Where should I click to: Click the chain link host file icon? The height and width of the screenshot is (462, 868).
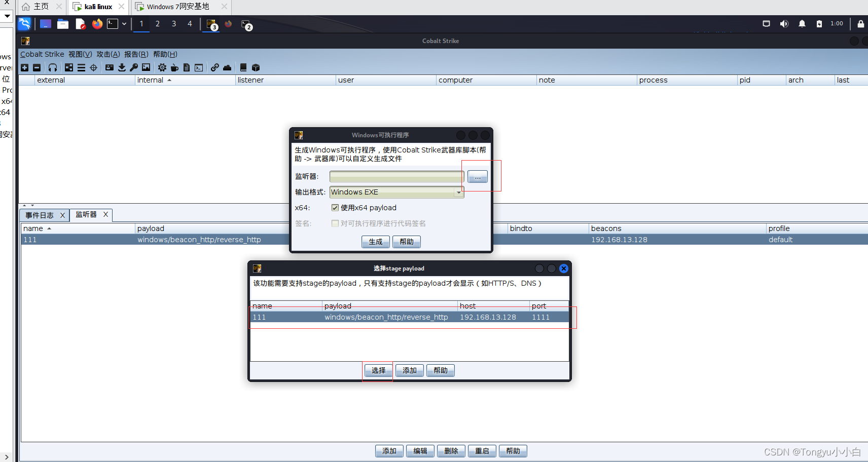(215, 67)
